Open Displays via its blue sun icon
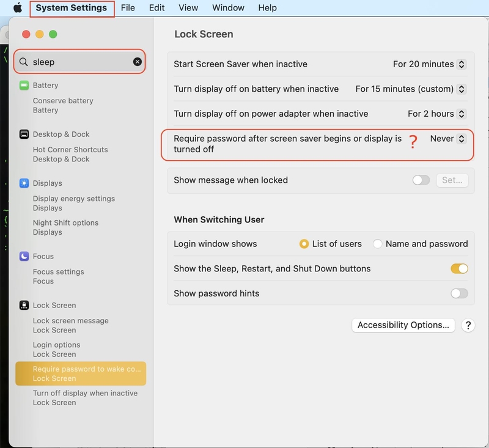The image size is (489, 448). coord(24,183)
